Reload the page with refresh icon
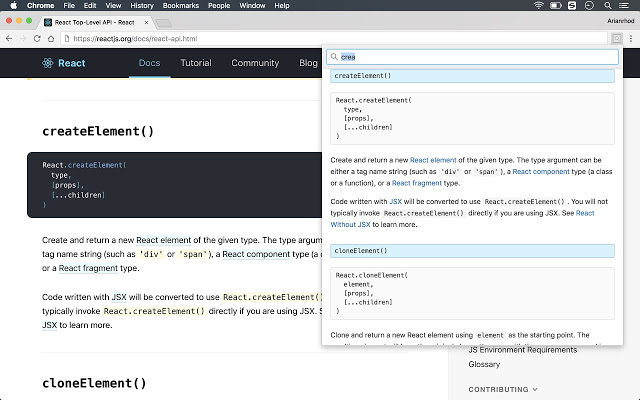This screenshot has width=640, height=400. point(37,38)
